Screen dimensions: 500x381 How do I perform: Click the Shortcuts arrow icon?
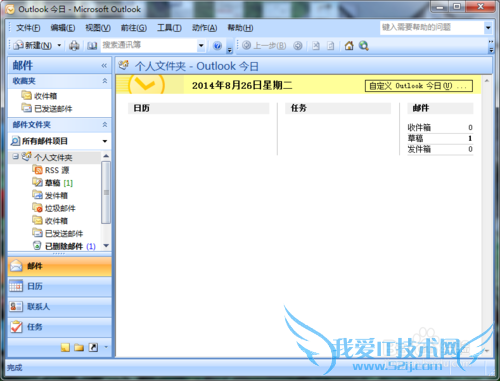tap(93, 348)
